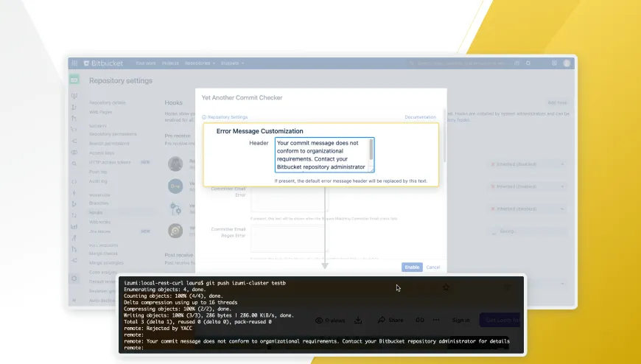
Task: Click the Cancel link in the dialog
Action: [433, 267]
